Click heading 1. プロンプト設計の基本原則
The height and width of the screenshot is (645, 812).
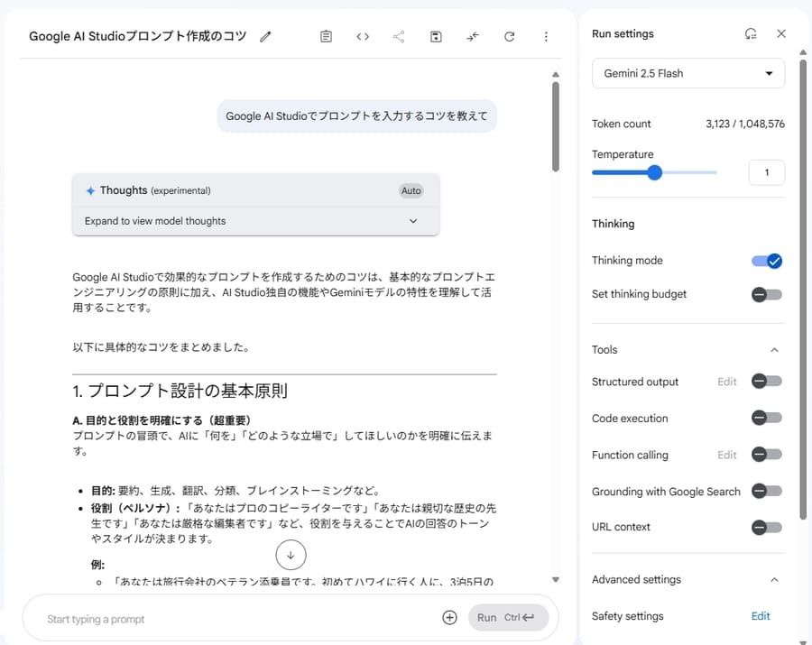[x=180, y=391]
